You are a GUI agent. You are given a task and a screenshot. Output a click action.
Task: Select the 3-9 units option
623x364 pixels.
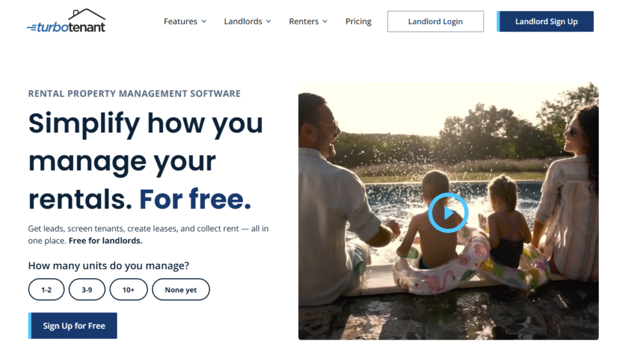(87, 289)
